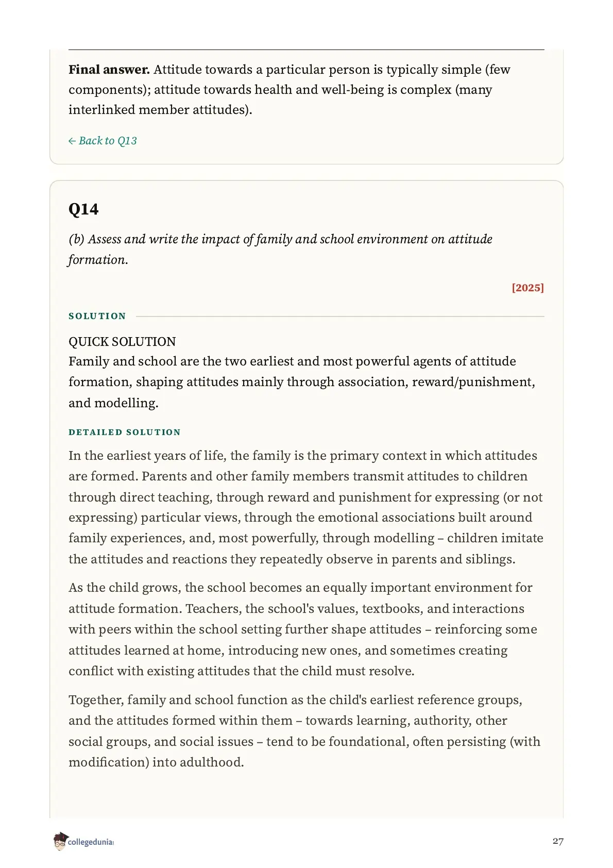Viewport: 613px width, 868px height.
Task: Click the bold Final answer label
Action: (x=109, y=70)
